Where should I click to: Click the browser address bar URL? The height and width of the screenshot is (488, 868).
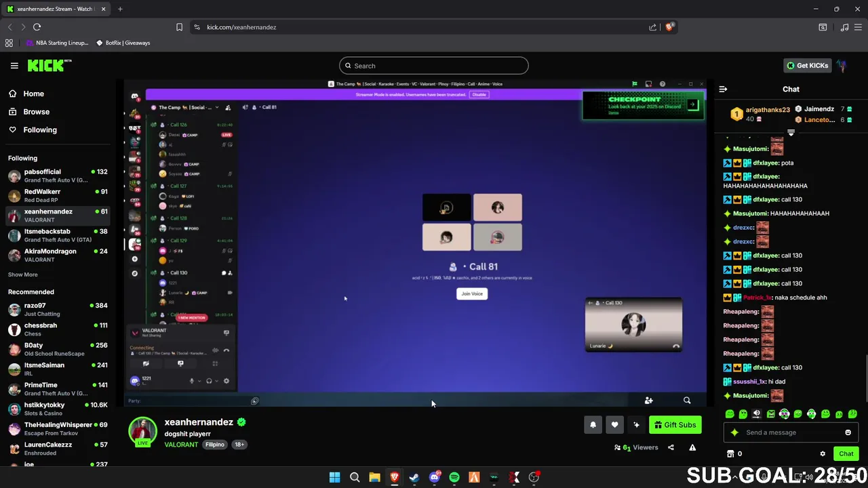point(241,27)
